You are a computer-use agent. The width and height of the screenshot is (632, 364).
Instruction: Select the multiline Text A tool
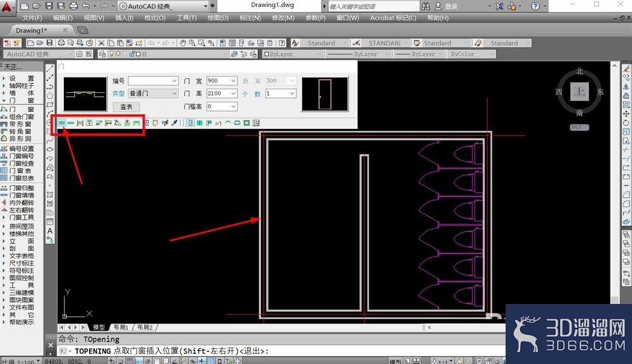50,231
